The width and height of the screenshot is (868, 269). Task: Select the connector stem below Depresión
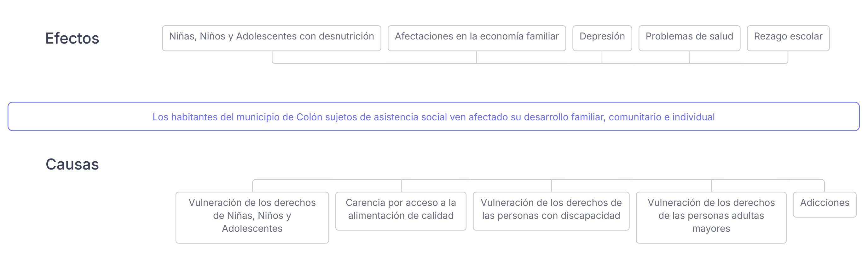(x=602, y=57)
